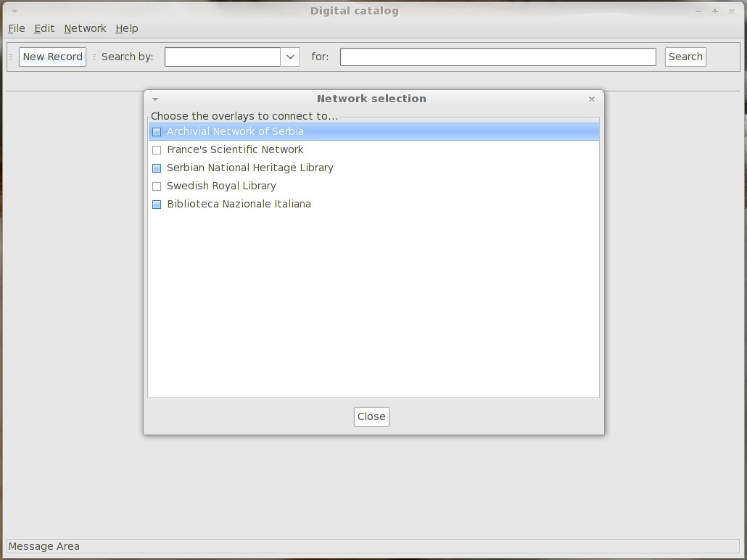
Task: Select 'Biblioteca Nazionale Italiana' row text
Action: pyautogui.click(x=239, y=204)
